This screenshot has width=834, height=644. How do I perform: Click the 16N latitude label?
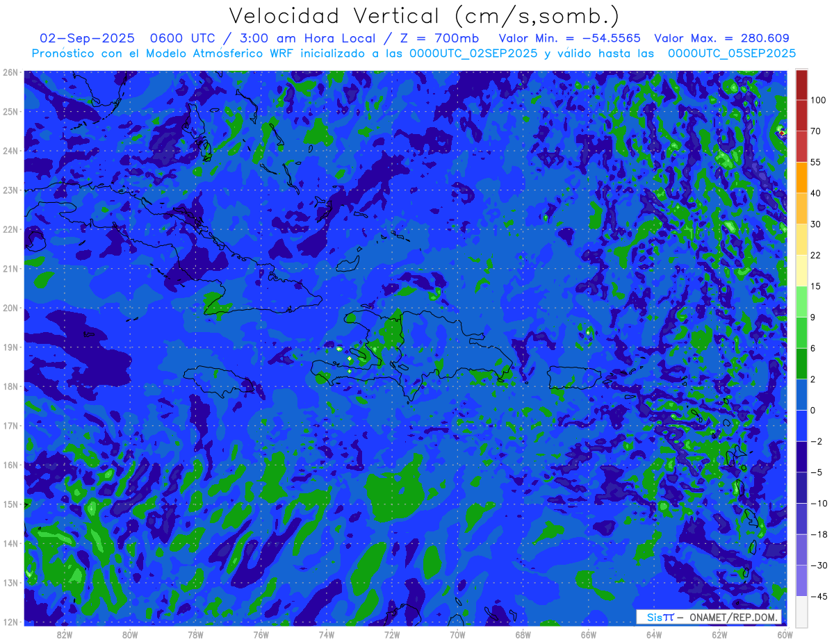(10, 465)
